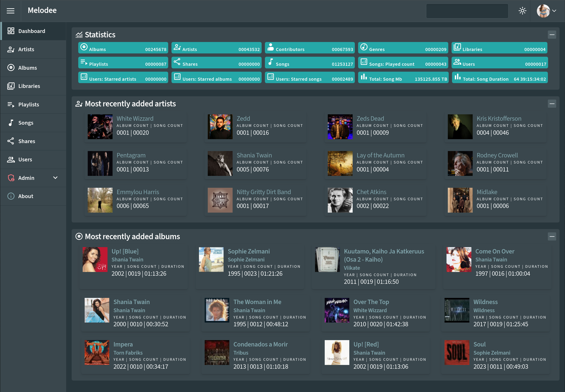The height and width of the screenshot is (392, 565).
Task: Click the About info icon in sidebar
Action: pyautogui.click(x=11, y=196)
